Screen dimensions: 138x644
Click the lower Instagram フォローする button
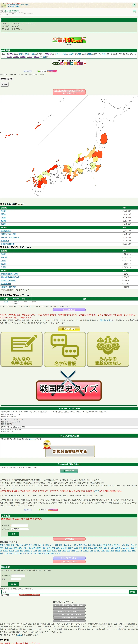[x=53, y=510]
